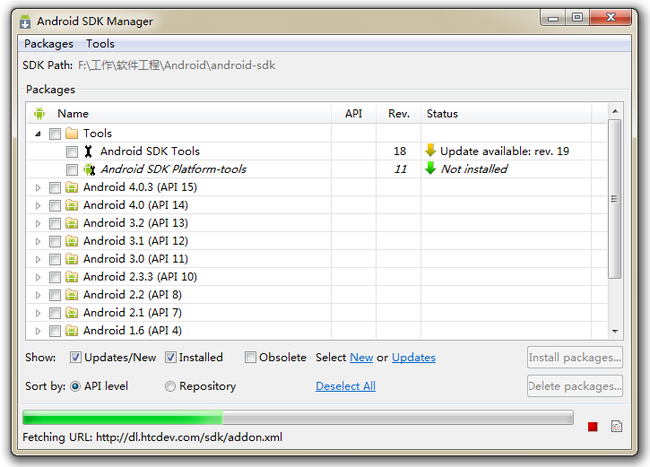This screenshot has width=650, height=467.
Task: Expand the Android 4.0 (API 14) node
Action: point(38,206)
